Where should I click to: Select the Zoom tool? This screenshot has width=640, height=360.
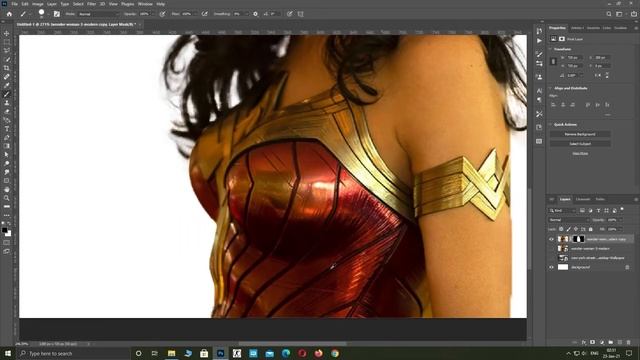tap(7, 198)
